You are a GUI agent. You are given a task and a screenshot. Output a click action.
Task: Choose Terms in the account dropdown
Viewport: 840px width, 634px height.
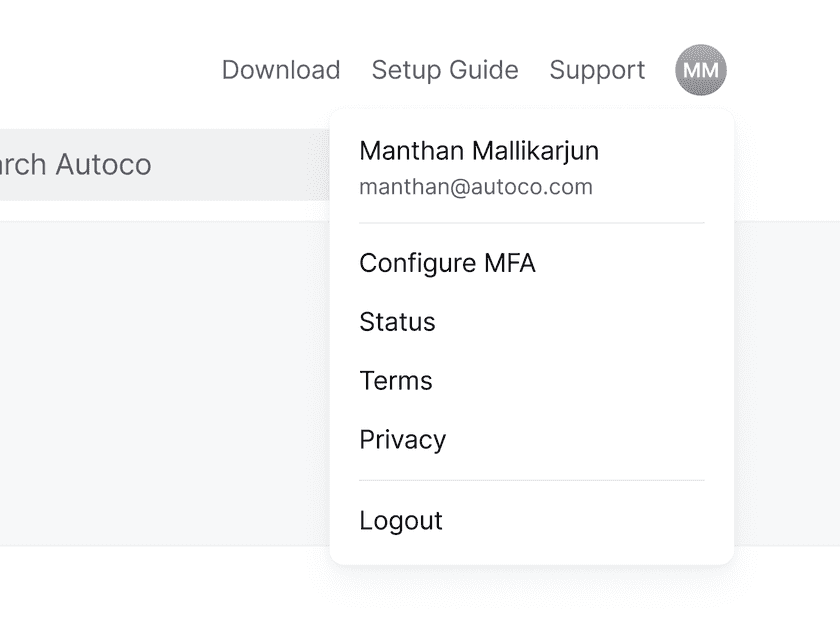pyautogui.click(x=395, y=381)
